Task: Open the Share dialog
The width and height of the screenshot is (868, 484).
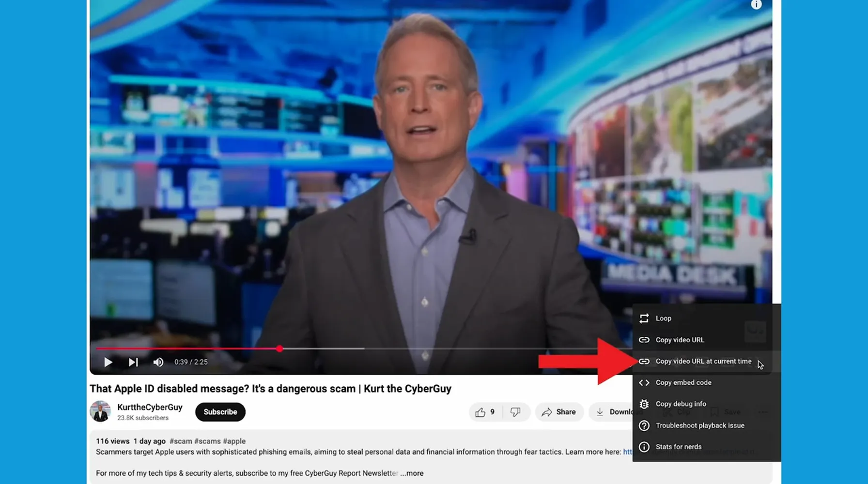Action: pyautogui.click(x=559, y=412)
